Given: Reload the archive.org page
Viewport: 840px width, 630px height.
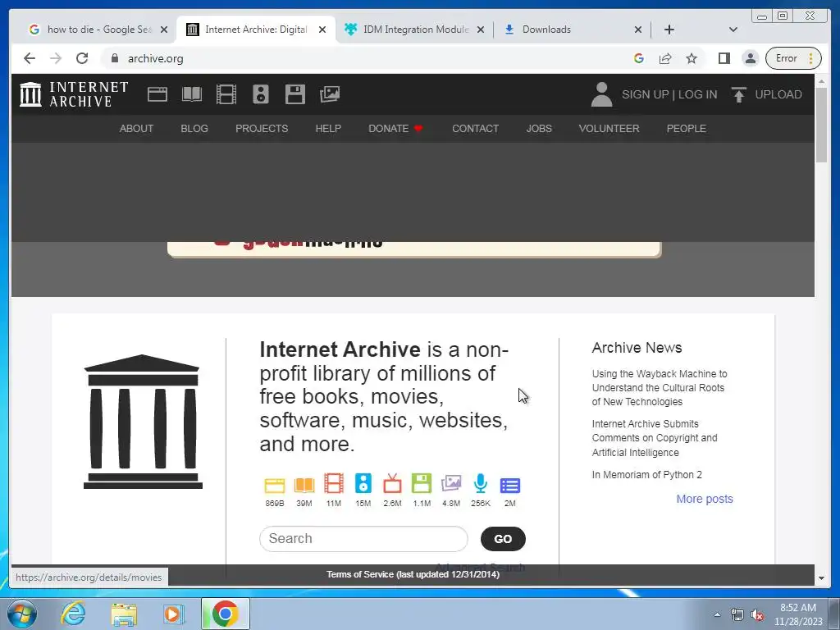Looking at the screenshot, I should [x=82, y=58].
